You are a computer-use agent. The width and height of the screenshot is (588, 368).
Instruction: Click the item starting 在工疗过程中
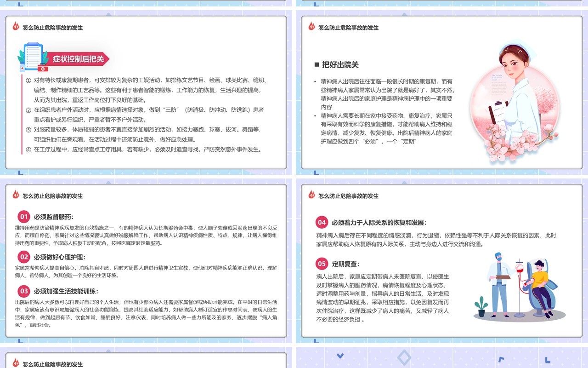click(148, 149)
